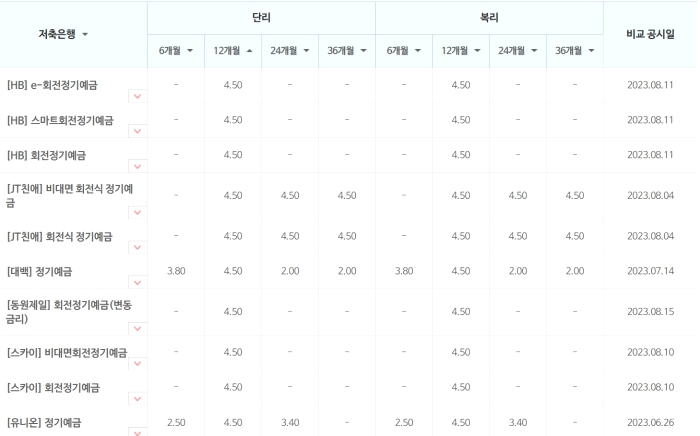Click 단리 24개월 rate 3.40 for 유니온
This screenshot has height=436, width=700.
(290, 422)
